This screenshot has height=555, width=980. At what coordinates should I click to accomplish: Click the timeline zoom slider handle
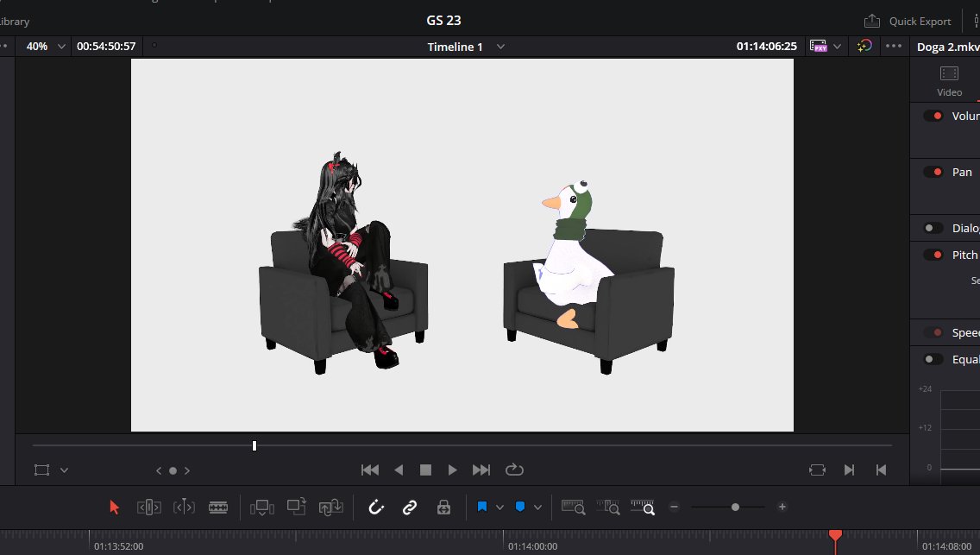pyautogui.click(x=736, y=507)
